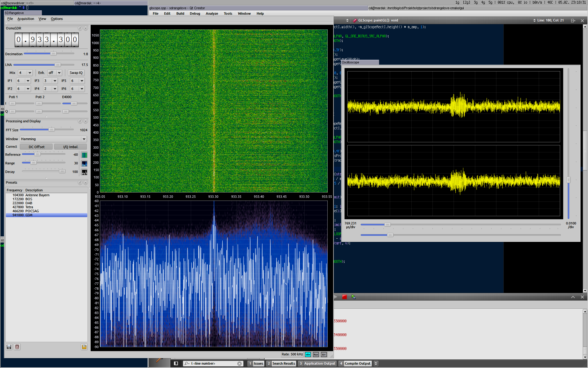The image size is (588, 368).
Task: Click the red Stop icon in Qt Creator output pane
Action: click(x=345, y=297)
